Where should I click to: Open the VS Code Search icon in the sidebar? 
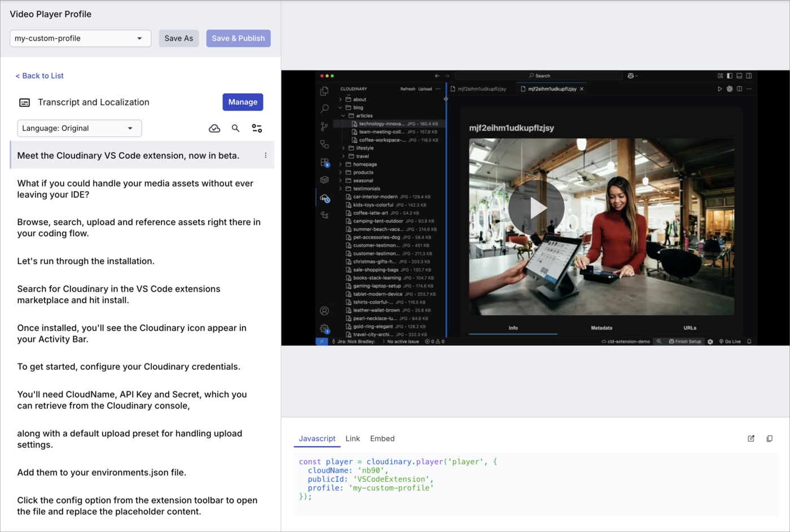(324, 109)
